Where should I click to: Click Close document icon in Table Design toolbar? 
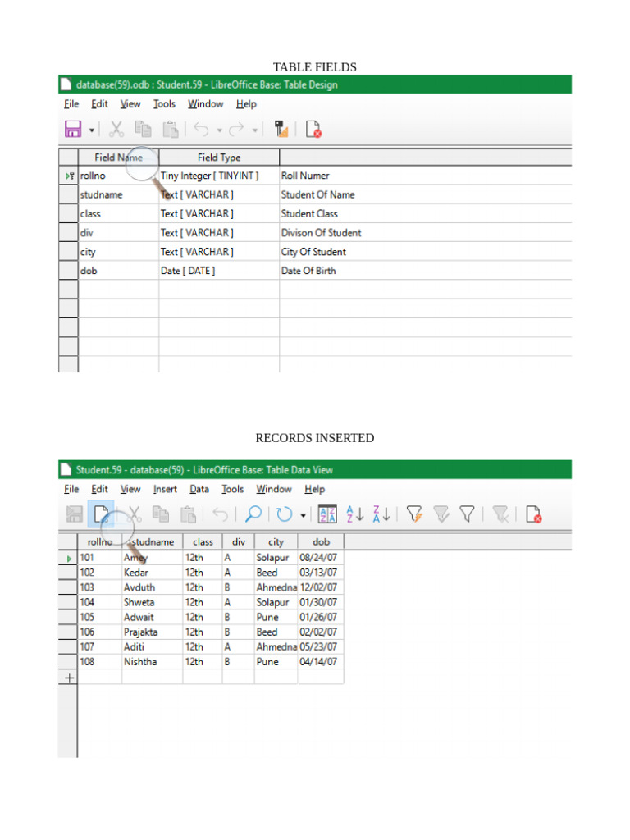point(313,129)
